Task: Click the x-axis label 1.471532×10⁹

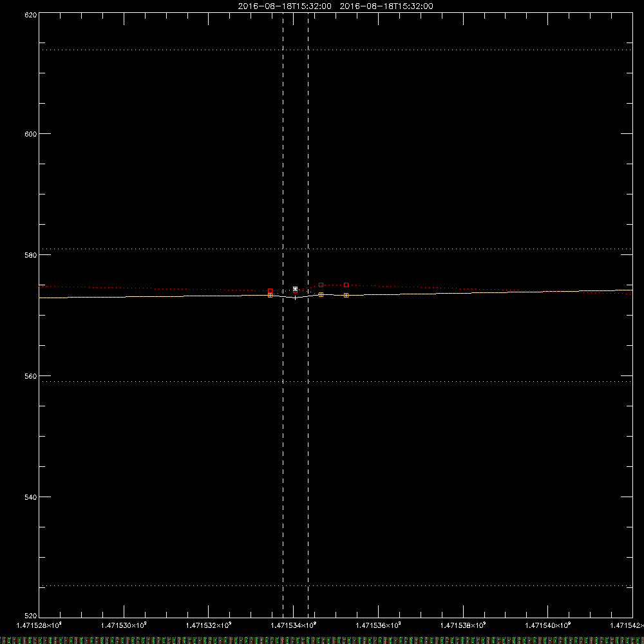Action: pos(209,625)
